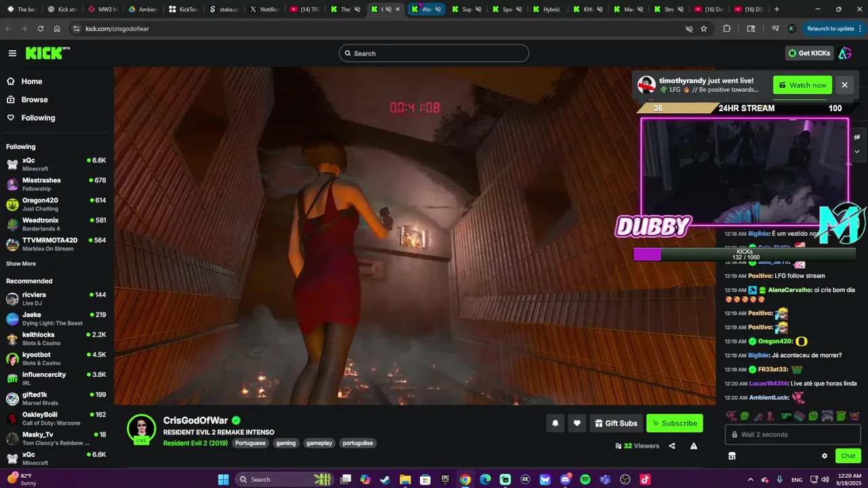
Task: Click the share stream icon
Action: point(672,446)
